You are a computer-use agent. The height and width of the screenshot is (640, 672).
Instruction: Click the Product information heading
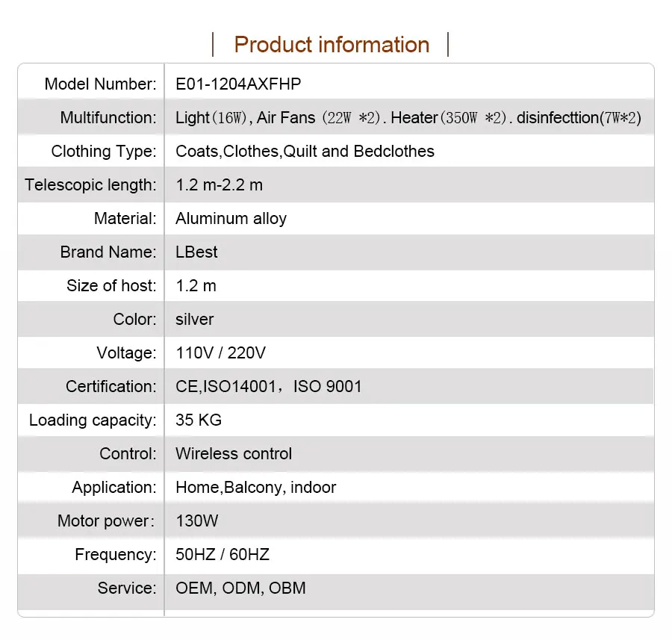coord(332,45)
